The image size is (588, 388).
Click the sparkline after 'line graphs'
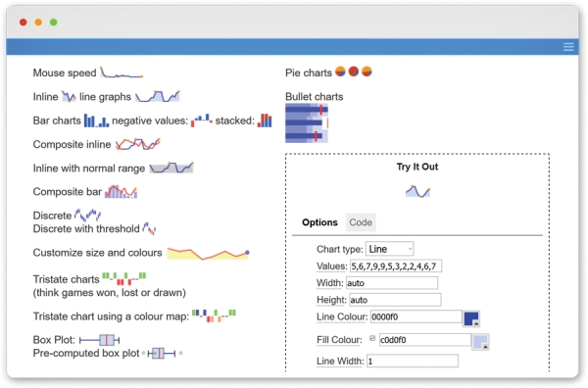click(158, 96)
